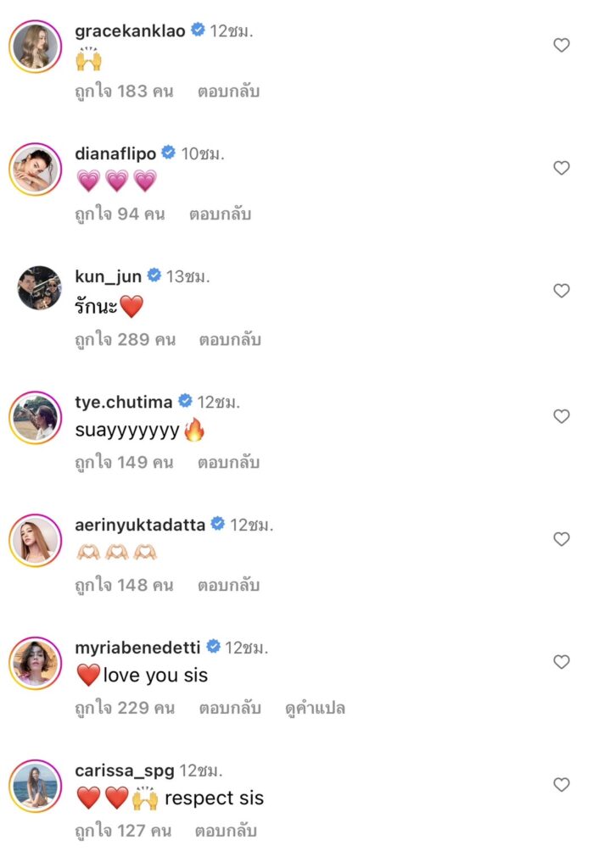Tap heart icon on dianaflipo's comment
The height and width of the screenshot is (868, 604).
tap(561, 168)
